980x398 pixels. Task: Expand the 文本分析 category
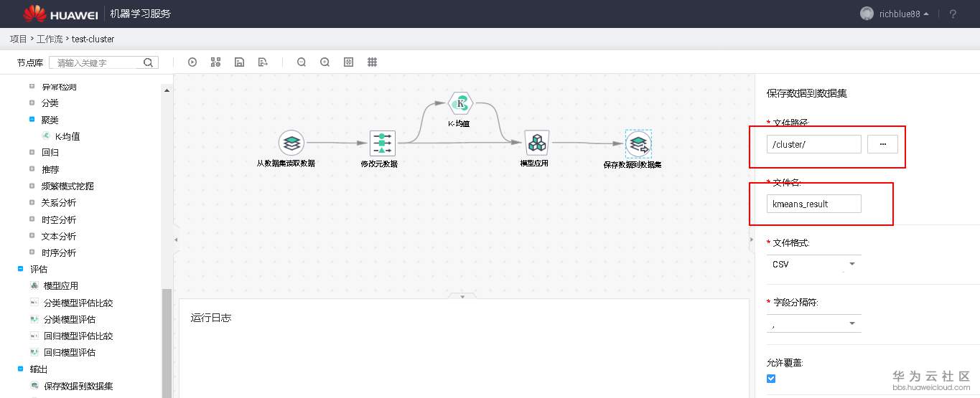pyautogui.click(x=32, y=236)
